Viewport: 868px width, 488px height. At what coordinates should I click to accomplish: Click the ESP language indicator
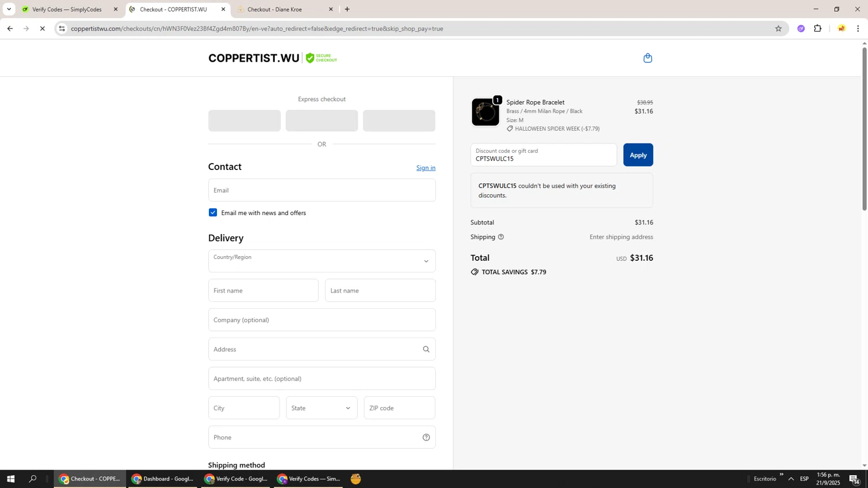[804, 479]
